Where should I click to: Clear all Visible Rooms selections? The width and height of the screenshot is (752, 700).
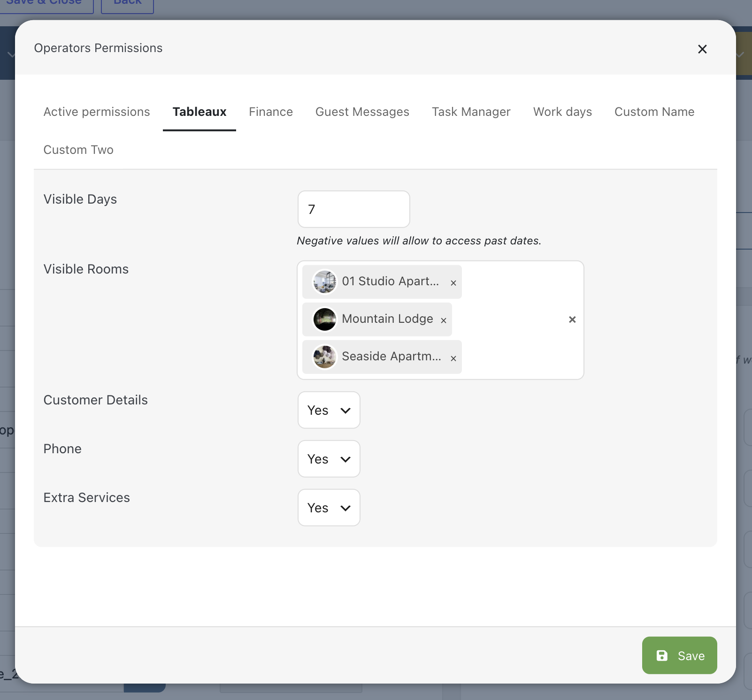(x=572, y=320)
